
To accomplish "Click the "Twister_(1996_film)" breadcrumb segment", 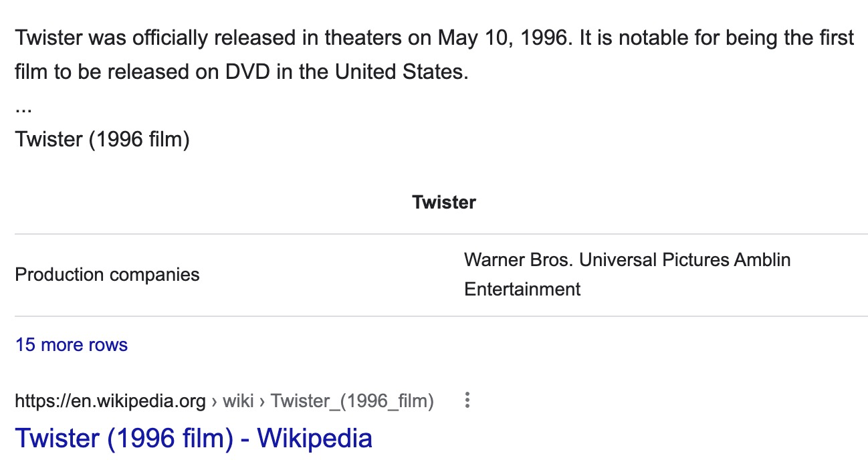I will pos(352,401).
